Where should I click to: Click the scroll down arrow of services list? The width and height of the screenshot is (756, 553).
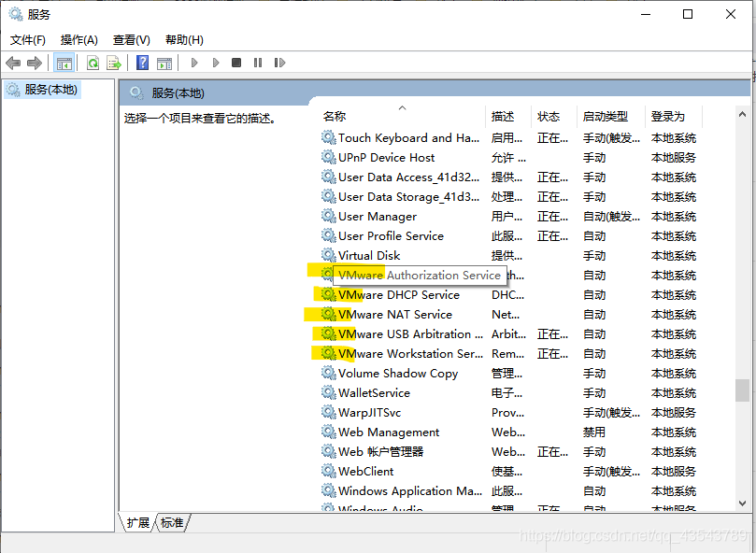click(743, 503)
